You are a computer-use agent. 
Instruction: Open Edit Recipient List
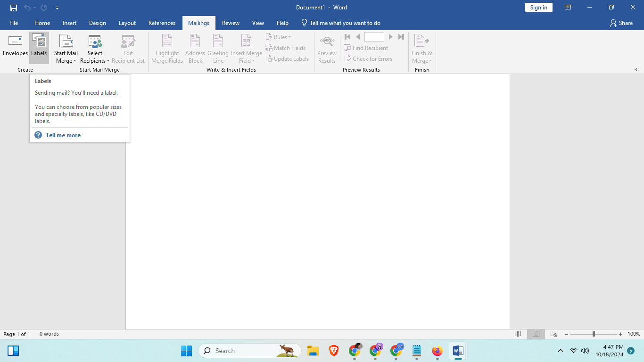coord(128,49)
